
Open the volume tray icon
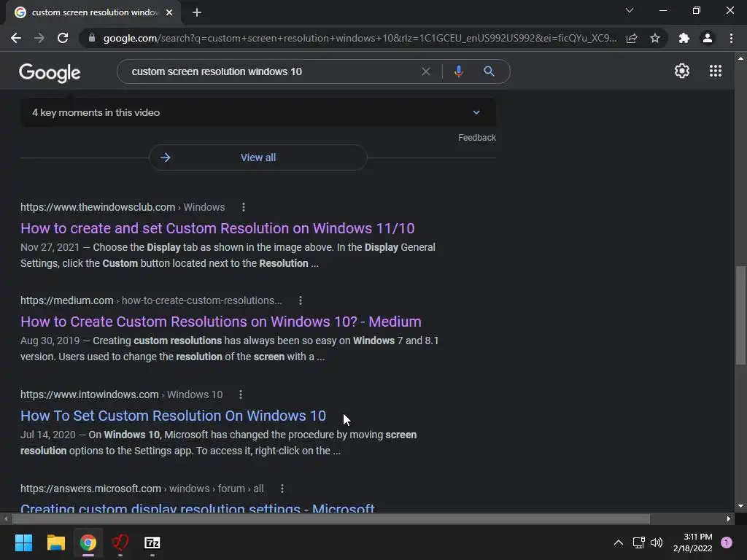[x=657, y=542]
